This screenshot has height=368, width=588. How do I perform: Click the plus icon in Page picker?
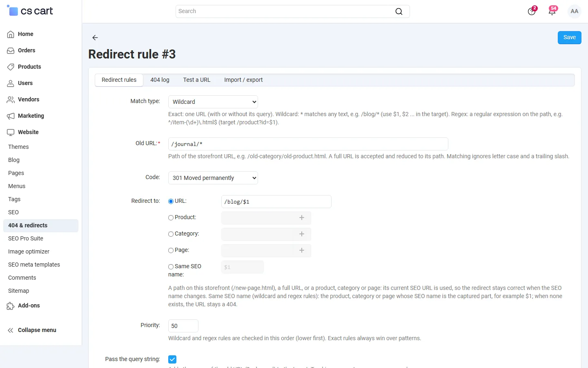click(302, 250)
